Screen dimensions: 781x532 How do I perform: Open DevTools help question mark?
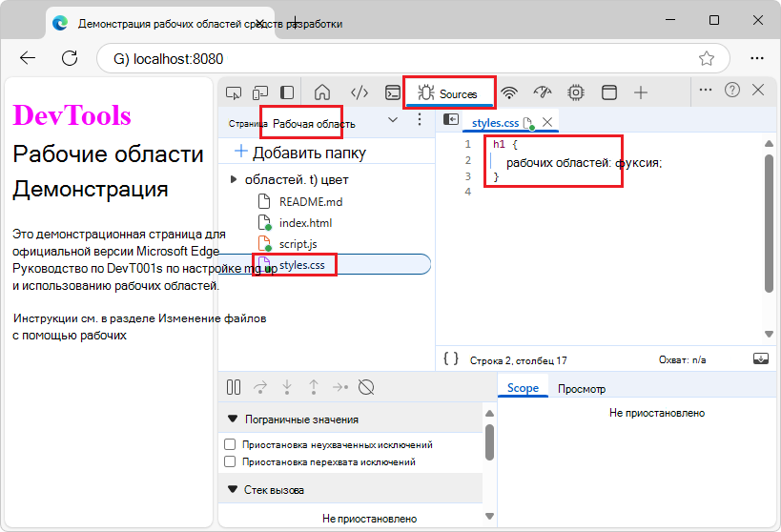pos(732,91)
